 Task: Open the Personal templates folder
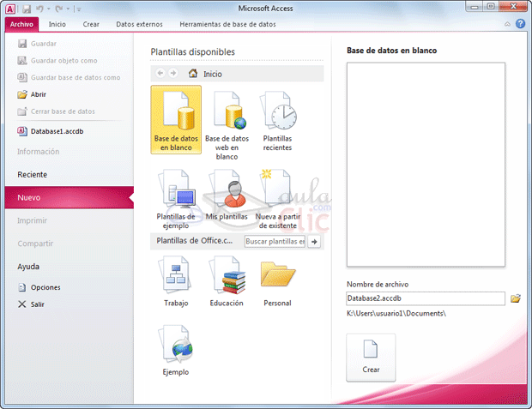[x=277, y=283]
